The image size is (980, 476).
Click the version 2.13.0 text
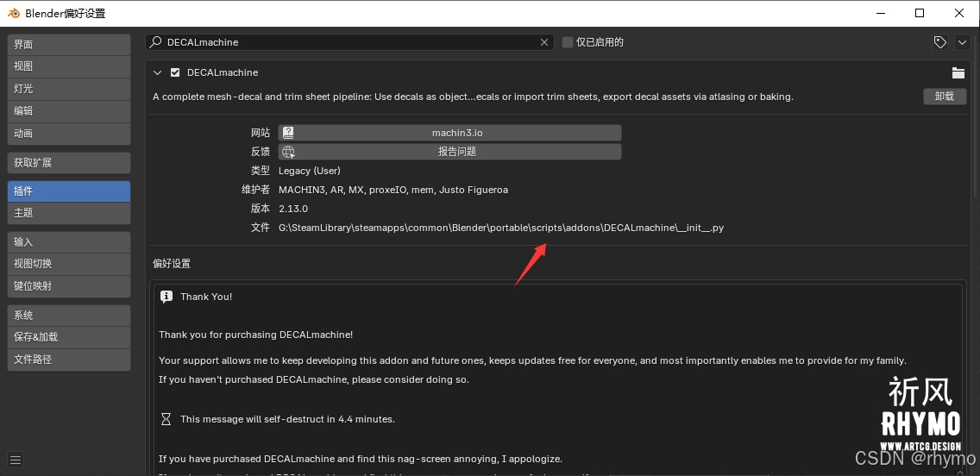[x=293, y=209]
